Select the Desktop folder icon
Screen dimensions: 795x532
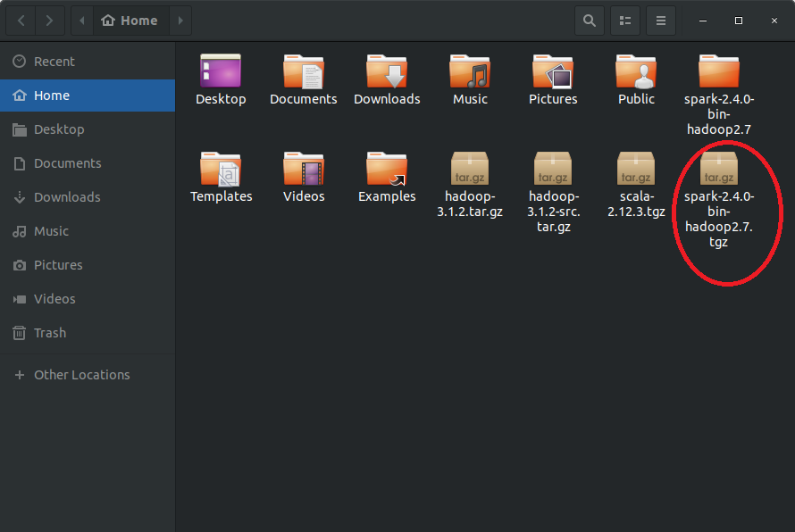click(x=221, y=71)
